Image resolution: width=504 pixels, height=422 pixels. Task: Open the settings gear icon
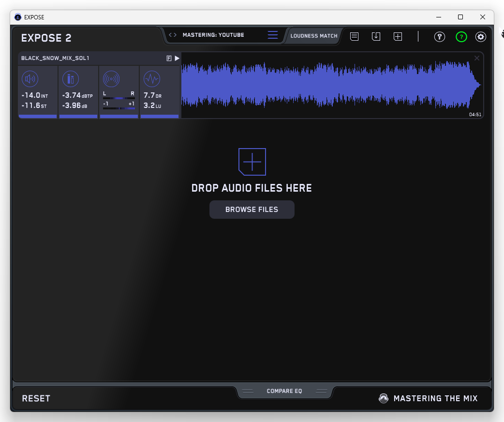(480, 37)
